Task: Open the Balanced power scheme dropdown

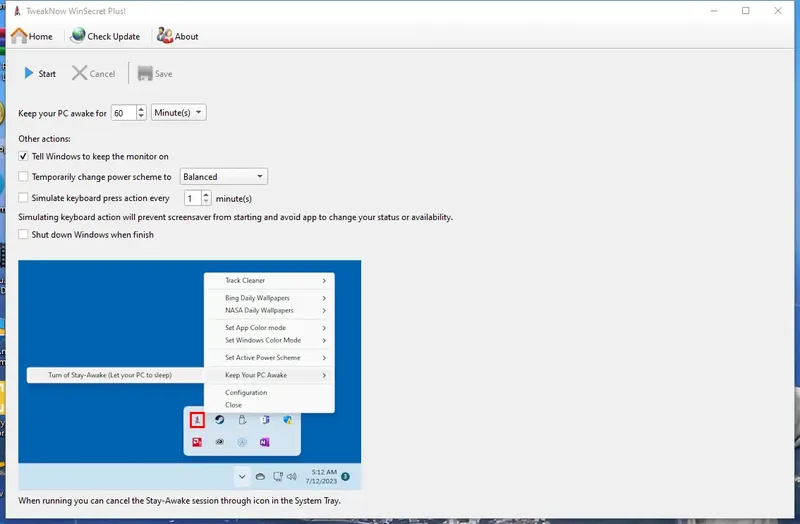Action: point(223,177)
